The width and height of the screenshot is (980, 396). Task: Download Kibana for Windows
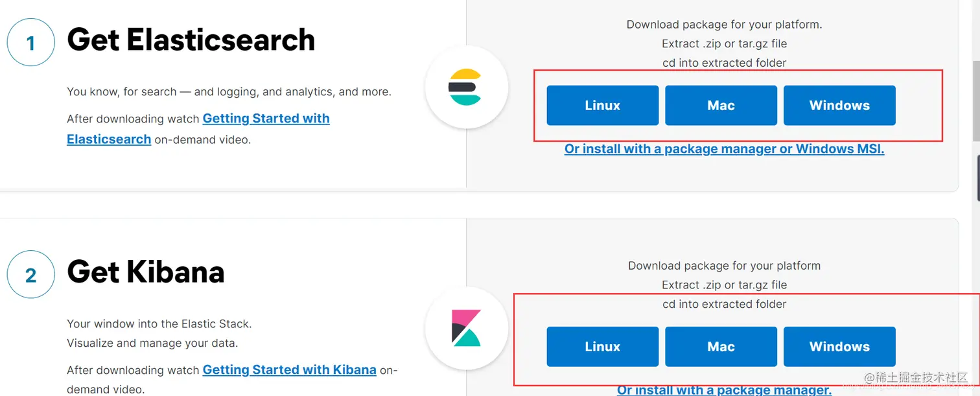pos(839,346)
